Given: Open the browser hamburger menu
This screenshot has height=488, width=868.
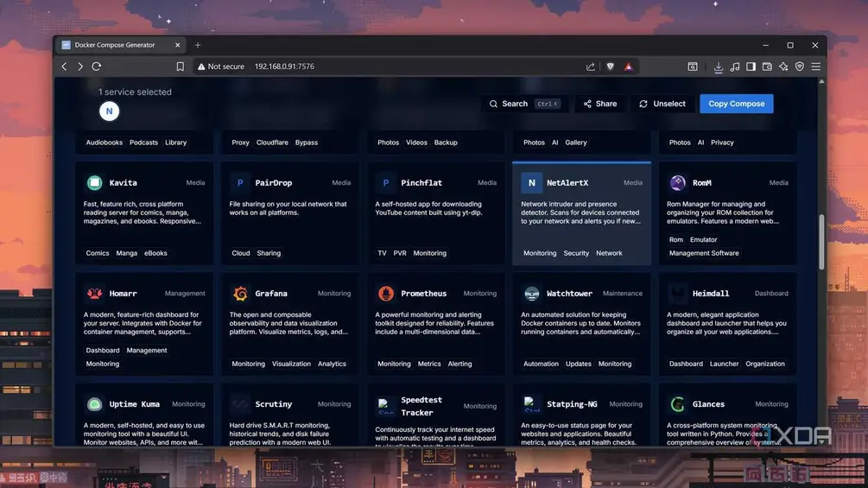Looking at the screenshot, I should tap(815, 67).
